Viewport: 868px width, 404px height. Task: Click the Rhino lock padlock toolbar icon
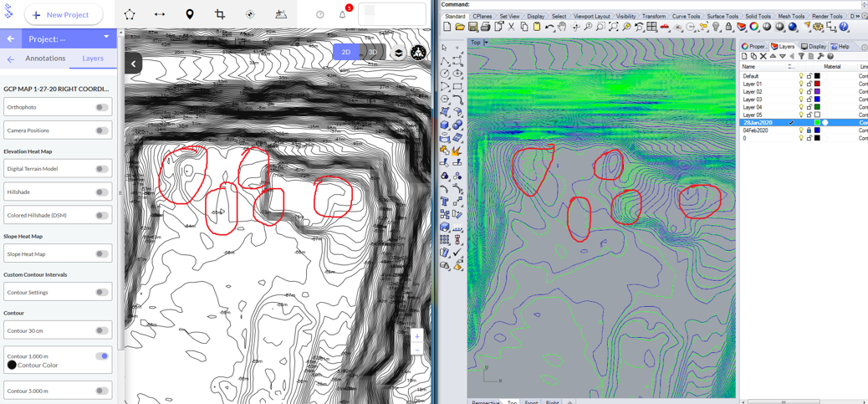[728, 26]
